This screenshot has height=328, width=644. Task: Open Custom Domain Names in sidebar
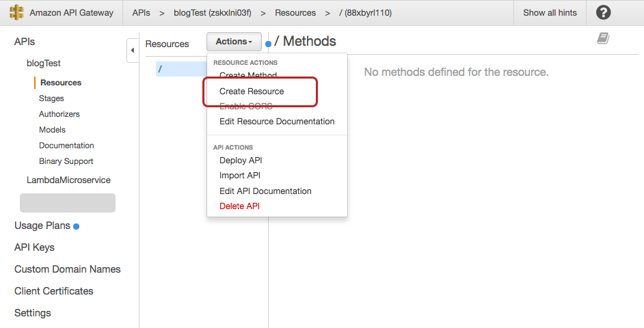pos(68,269)
